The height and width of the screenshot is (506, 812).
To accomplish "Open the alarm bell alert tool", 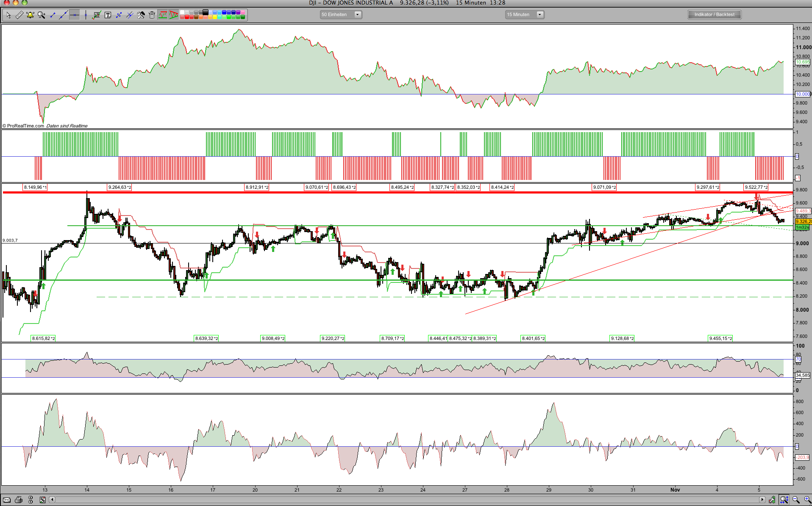I will pyautogui.click(x=30, y=15).
